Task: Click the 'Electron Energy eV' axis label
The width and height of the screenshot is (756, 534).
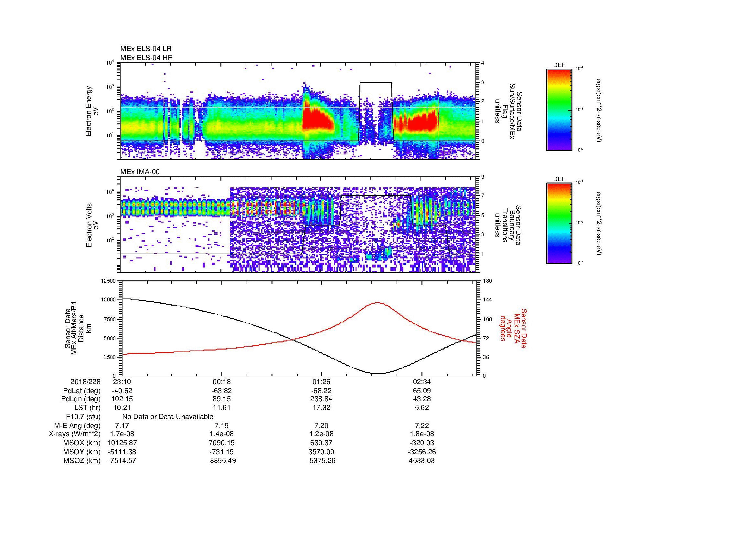Action: 92,111
